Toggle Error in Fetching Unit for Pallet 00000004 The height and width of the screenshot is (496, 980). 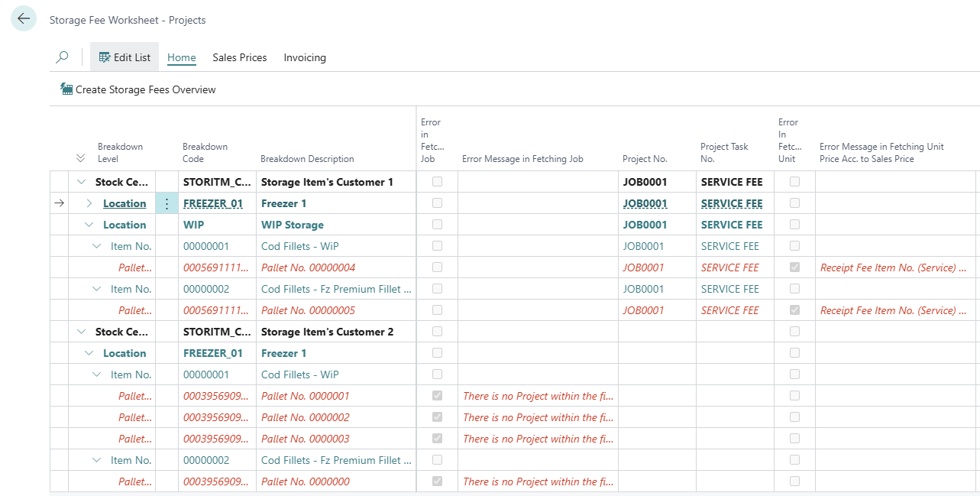(794, 267)
